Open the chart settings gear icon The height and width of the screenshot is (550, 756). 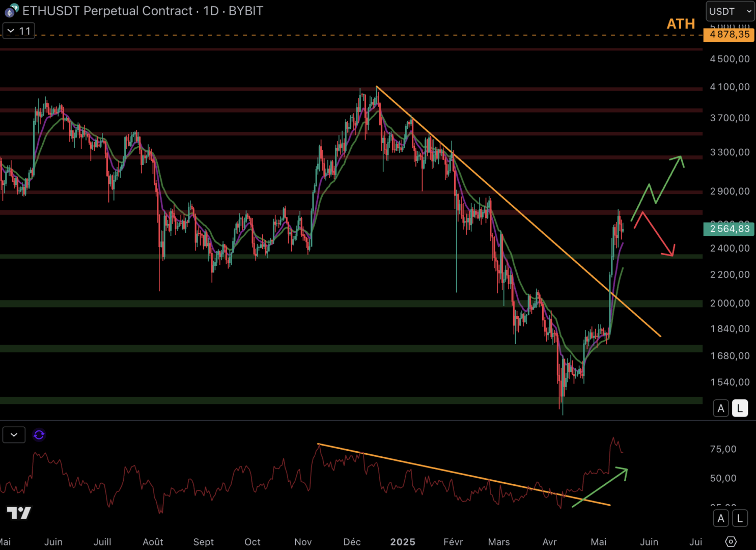731,541
